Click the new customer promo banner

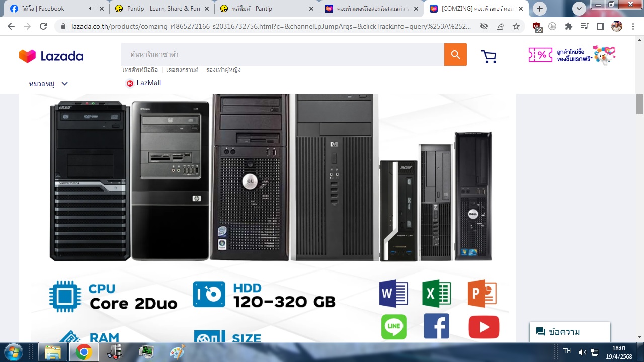click(573, 55)
